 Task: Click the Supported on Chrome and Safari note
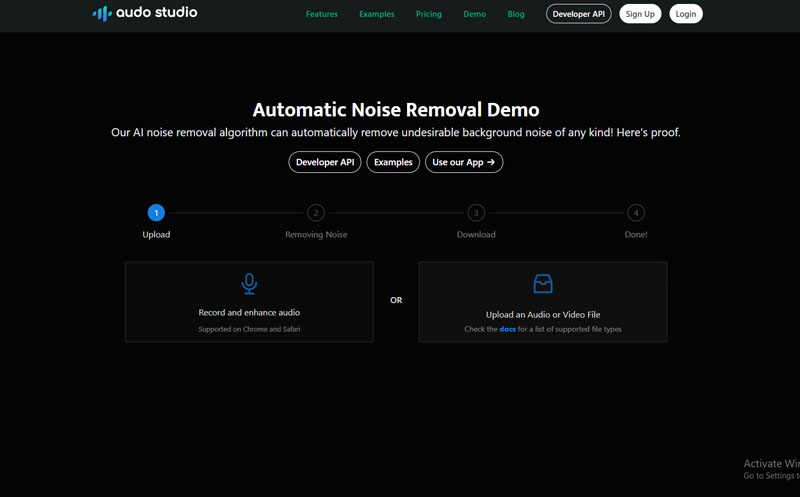249,329
